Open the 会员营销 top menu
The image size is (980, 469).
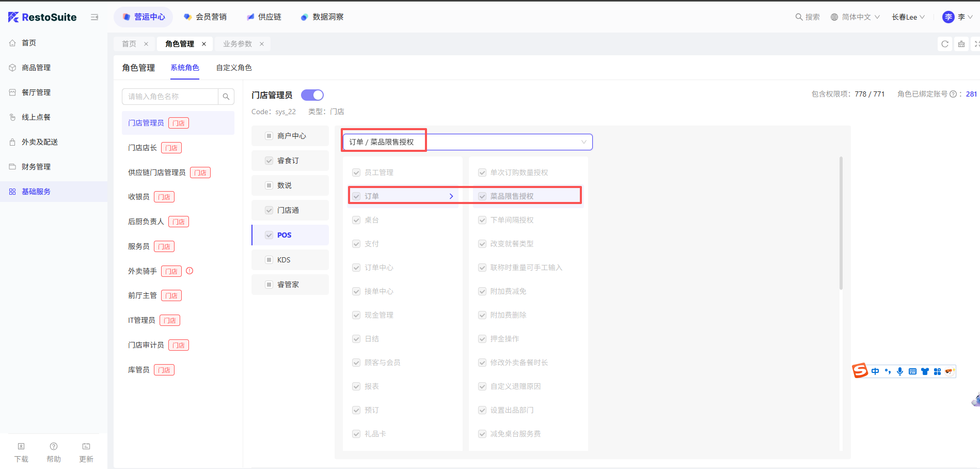[x=206, y=17]
